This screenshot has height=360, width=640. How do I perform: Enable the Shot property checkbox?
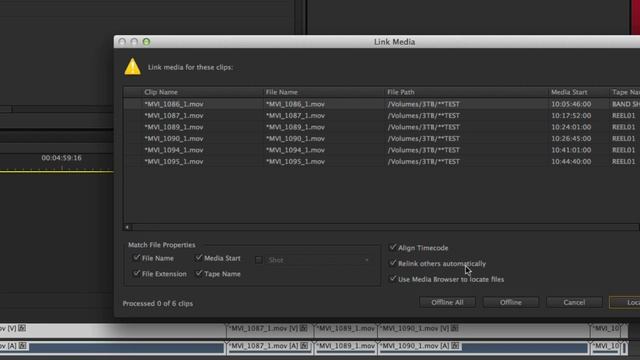[258, 260]
